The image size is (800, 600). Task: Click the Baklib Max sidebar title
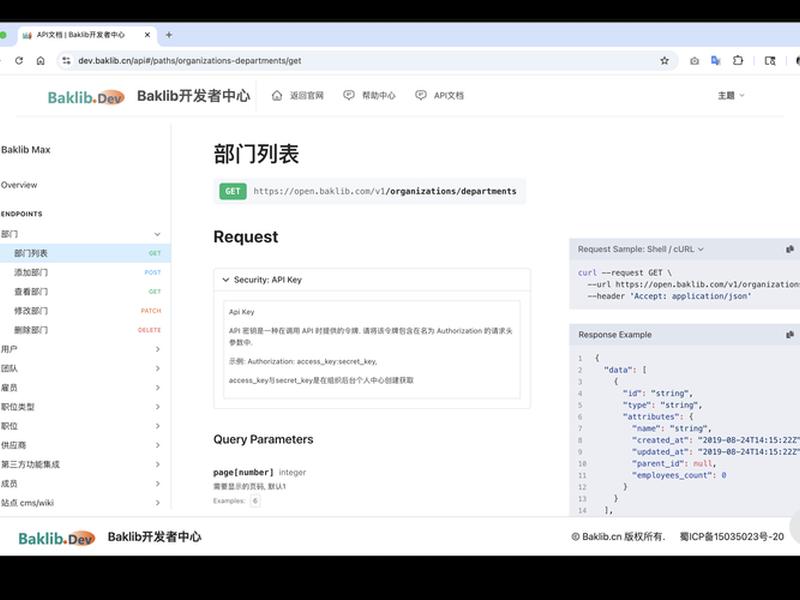pyautogui.click(x=26, y=149)
